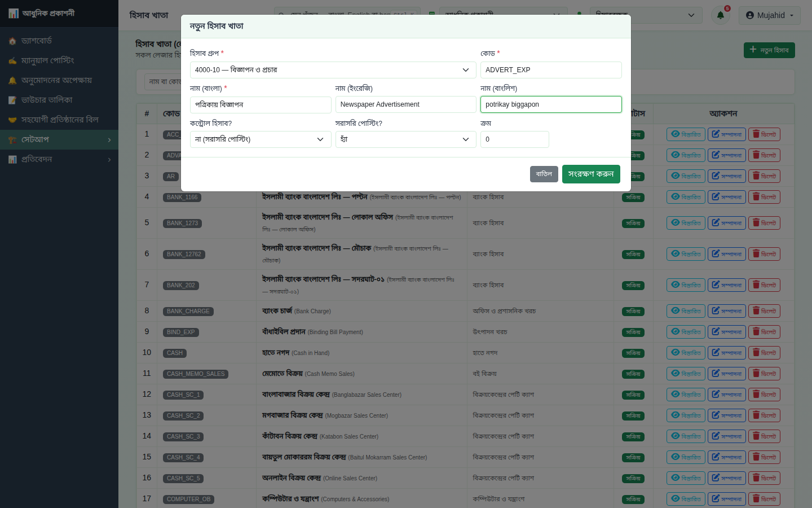Open the কন্ট্রোল হিসাব dropdown
Image resolution: width=812 pixels, height=508 pixels.
[261, 139]
